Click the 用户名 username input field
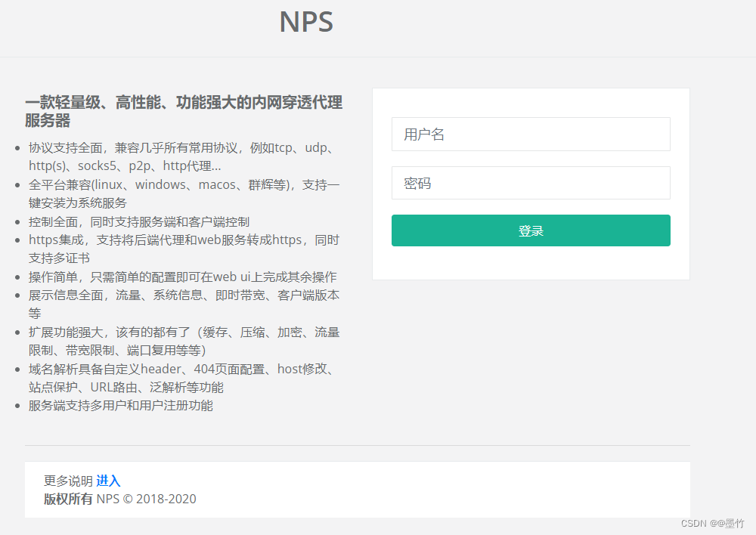The height and width of the screenshot is (535, 756). pyautogui.click(x=530, y=134)
